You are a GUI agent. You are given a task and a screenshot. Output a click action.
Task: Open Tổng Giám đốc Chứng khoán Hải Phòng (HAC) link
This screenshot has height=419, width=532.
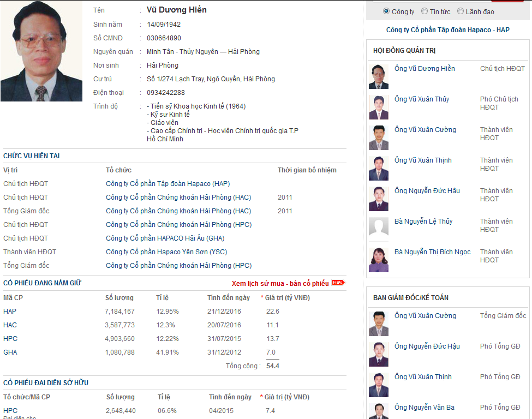[x=178, y=211]
